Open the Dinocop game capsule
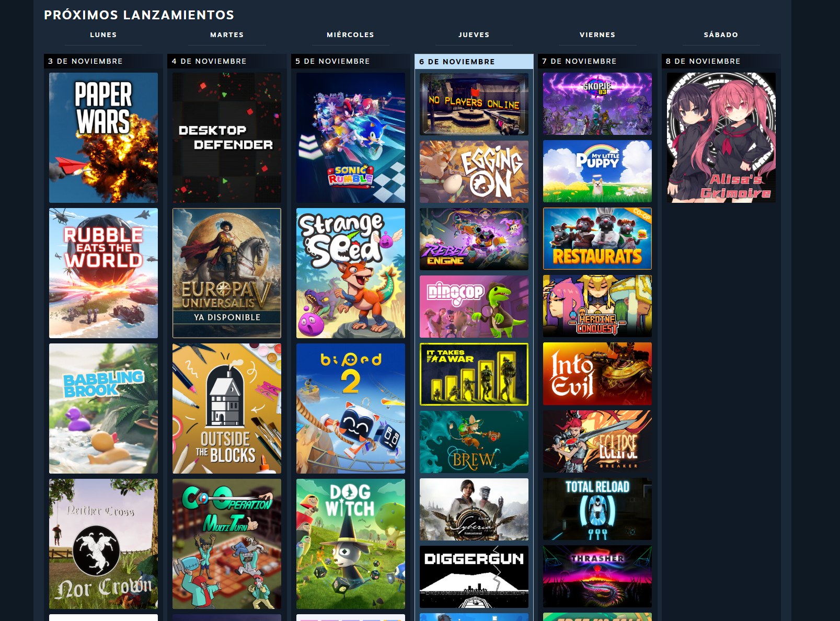This screenshot has width=840, height=621. click(x=474, y=306)
